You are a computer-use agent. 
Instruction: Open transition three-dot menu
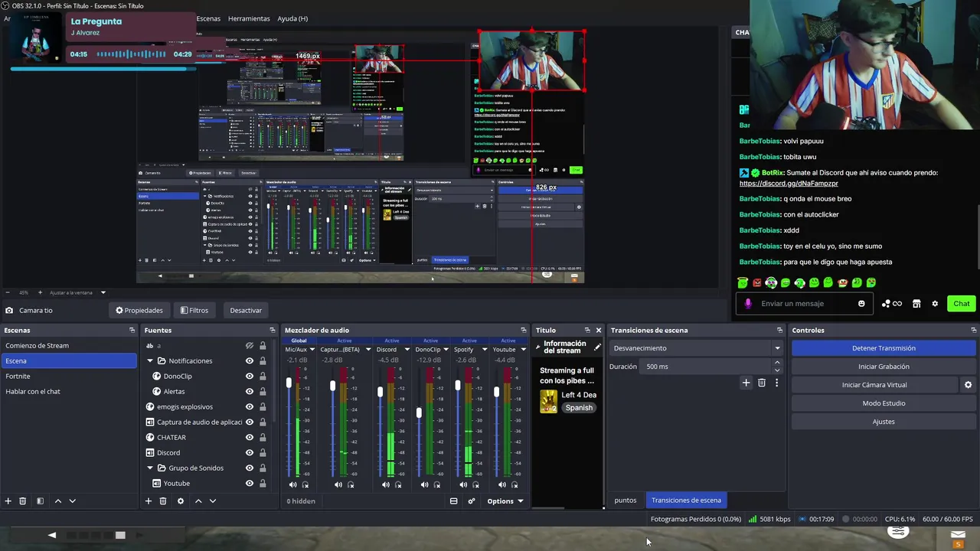(x=776, y=383)
